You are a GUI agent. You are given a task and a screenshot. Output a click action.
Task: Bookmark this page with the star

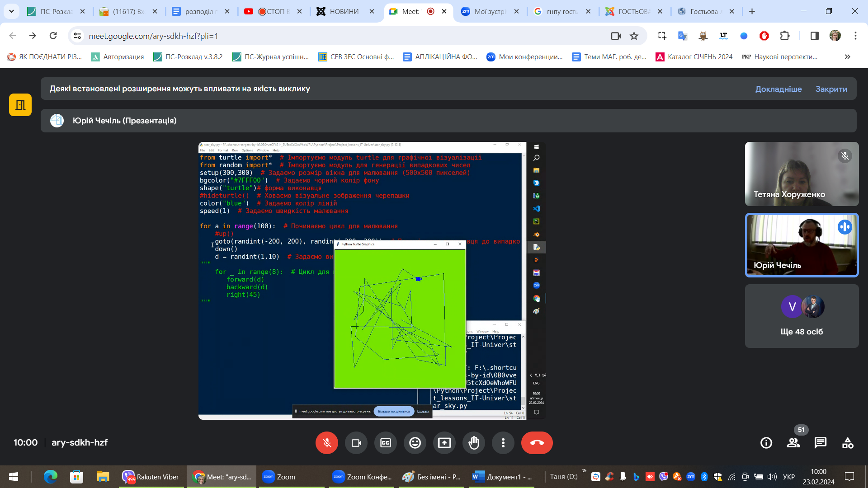pos(634,36)
